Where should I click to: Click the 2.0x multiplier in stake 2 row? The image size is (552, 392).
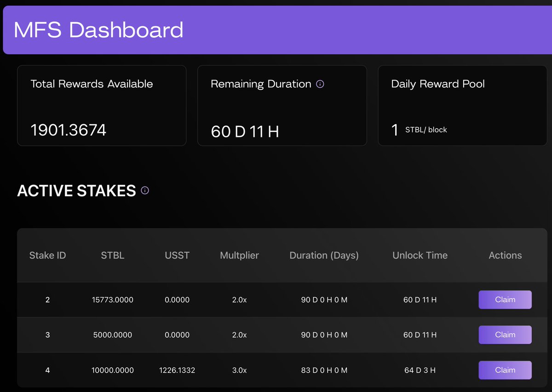click(x=240, y=300)
